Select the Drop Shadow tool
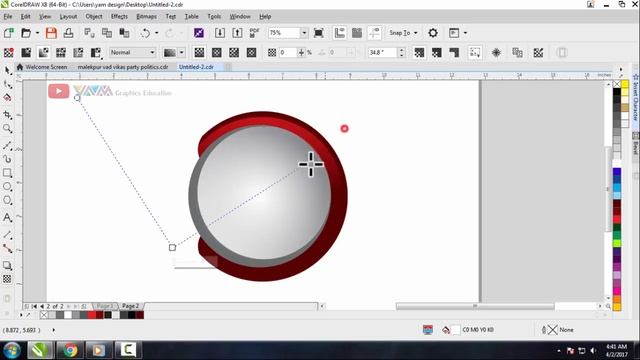The image size is (640, 360). tap(7, 265)
